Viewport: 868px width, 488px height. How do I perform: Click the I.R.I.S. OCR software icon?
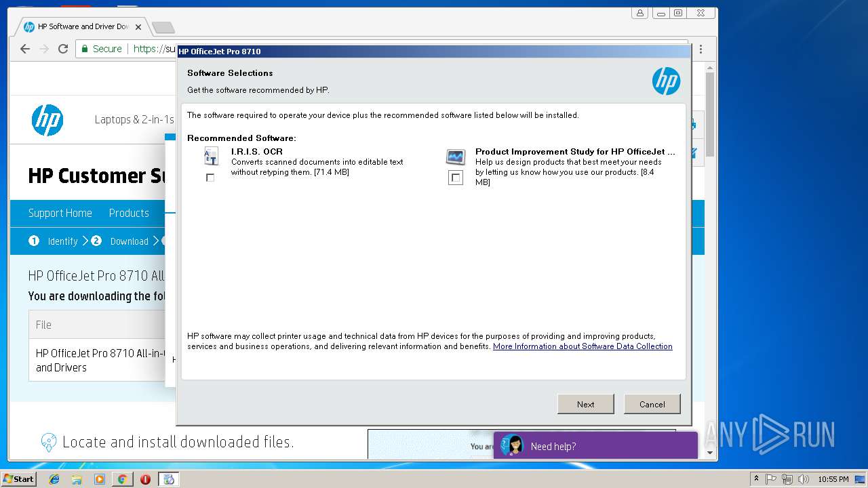[x=212, y=157]
